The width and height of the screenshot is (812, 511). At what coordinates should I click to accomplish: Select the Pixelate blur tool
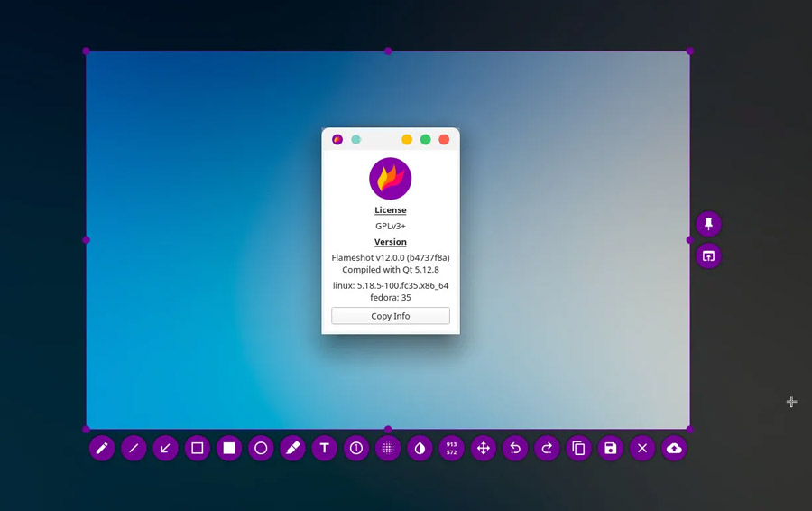pyautogui.click(x=388, y=448)
